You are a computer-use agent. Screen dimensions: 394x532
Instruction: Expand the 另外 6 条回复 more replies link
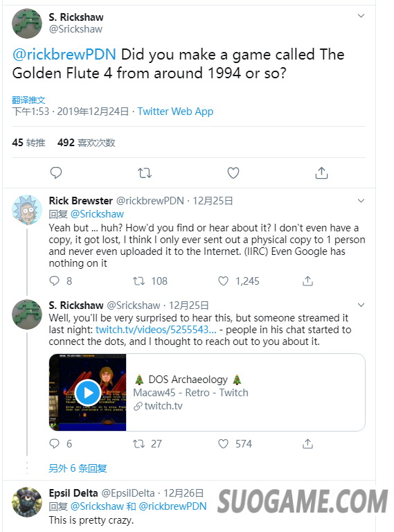pyautogui.click(x=78, y=468)
